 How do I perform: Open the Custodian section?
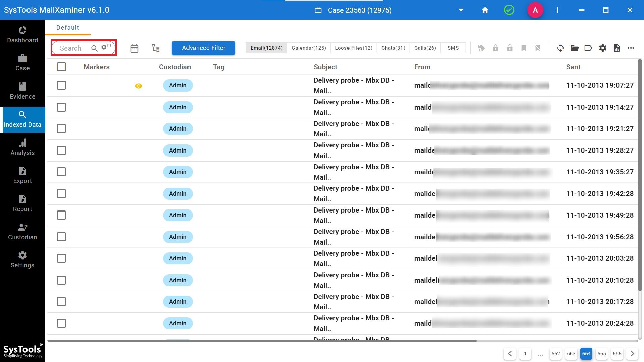coord(22,232)
